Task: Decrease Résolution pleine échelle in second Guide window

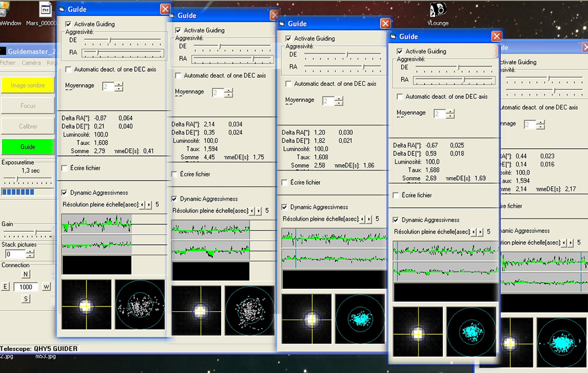Action: tap(252, 211)
